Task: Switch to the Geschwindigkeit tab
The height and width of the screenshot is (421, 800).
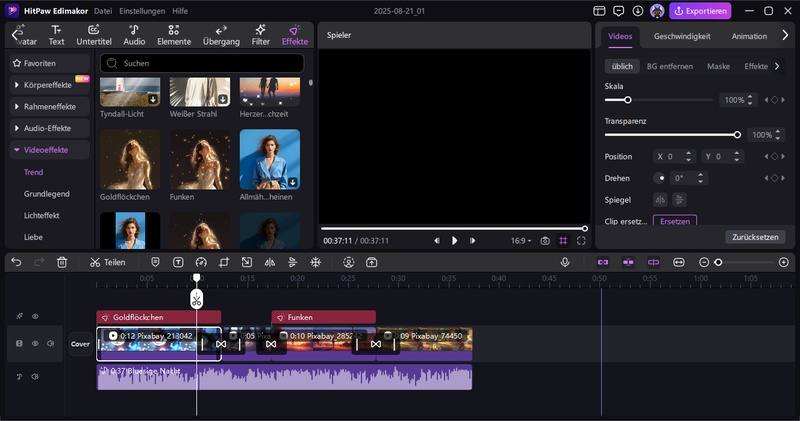Action: point(682,36)
